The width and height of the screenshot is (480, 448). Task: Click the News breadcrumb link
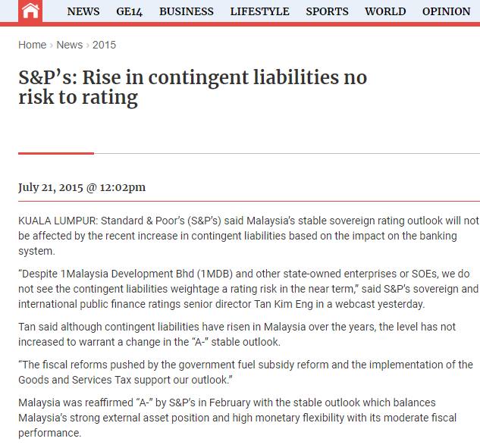click(70, 45)
